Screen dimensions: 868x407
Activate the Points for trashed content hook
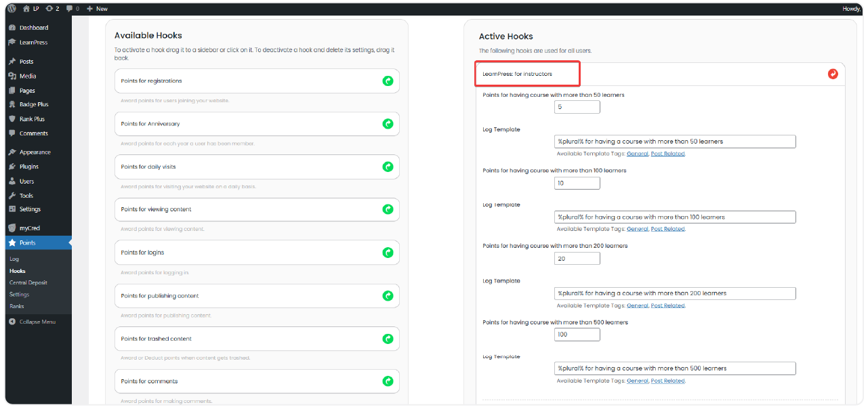click(388, 339)
